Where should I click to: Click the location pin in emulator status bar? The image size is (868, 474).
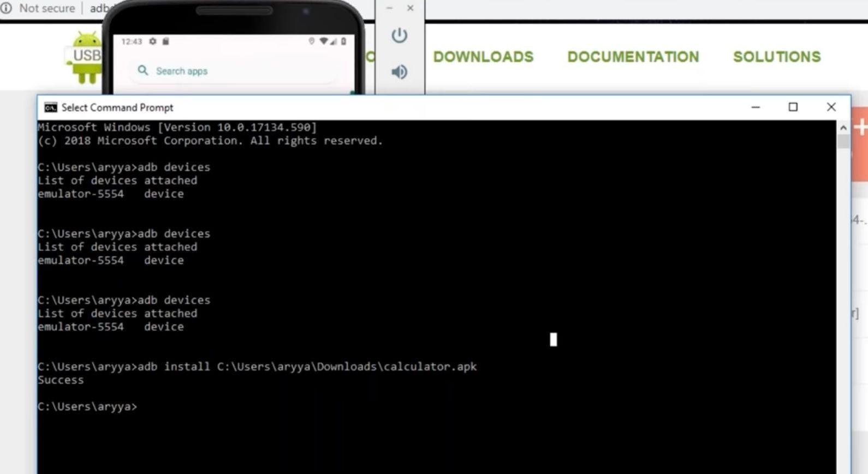[312, 41]
